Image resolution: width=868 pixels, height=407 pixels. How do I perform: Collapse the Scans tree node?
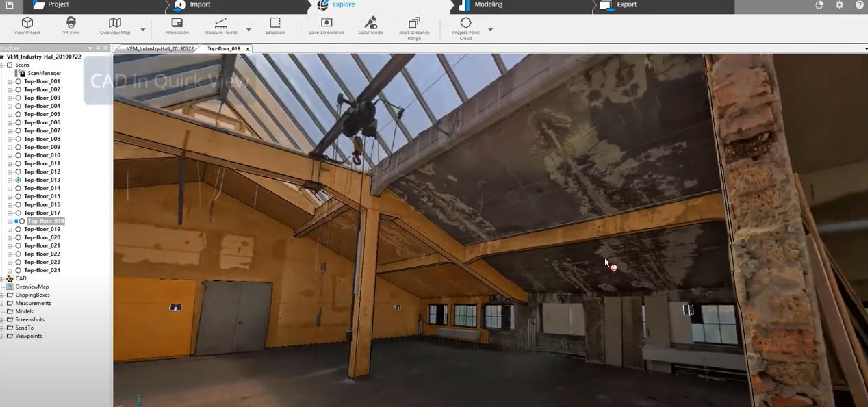pyautogui.click(x=1, y=65)
